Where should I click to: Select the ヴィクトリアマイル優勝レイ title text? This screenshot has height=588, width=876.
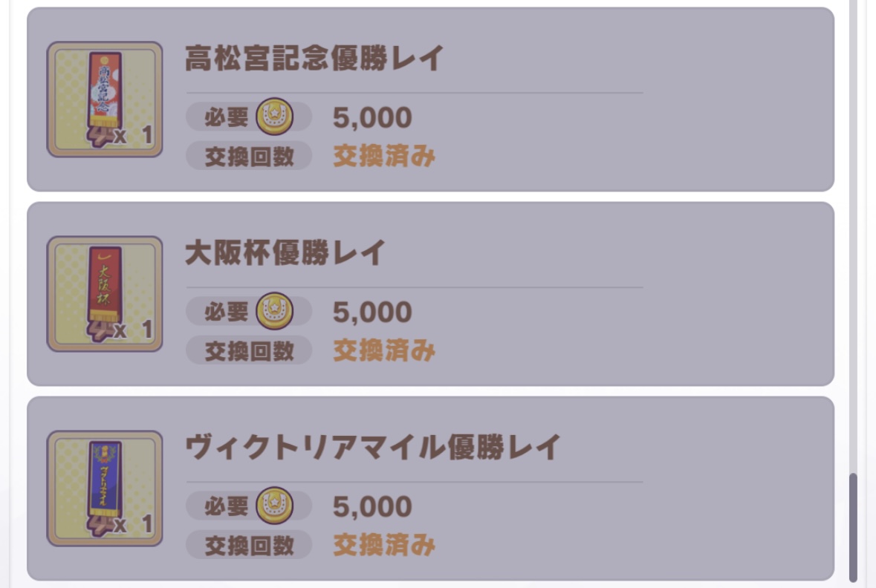coord(372,448)
